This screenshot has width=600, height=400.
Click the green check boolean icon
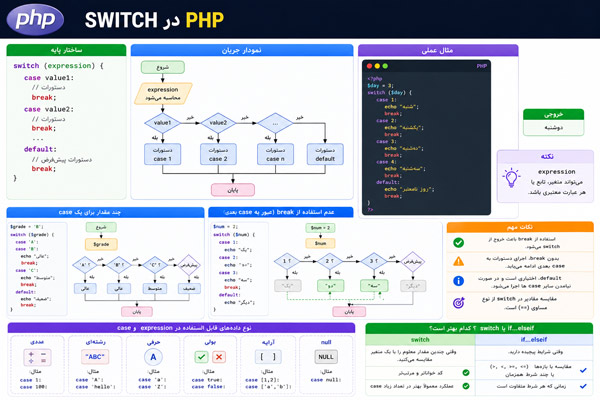click(201, 357)
